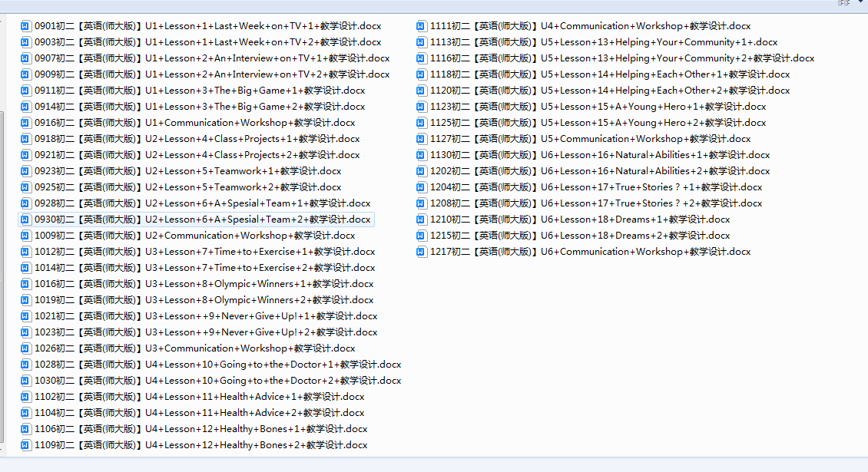The width and height of the screenshot is (868, 472).
Task: Click the file icon beside 1123 A Young Hero 1
Action: pyautogui.click(x=422, y=107)
